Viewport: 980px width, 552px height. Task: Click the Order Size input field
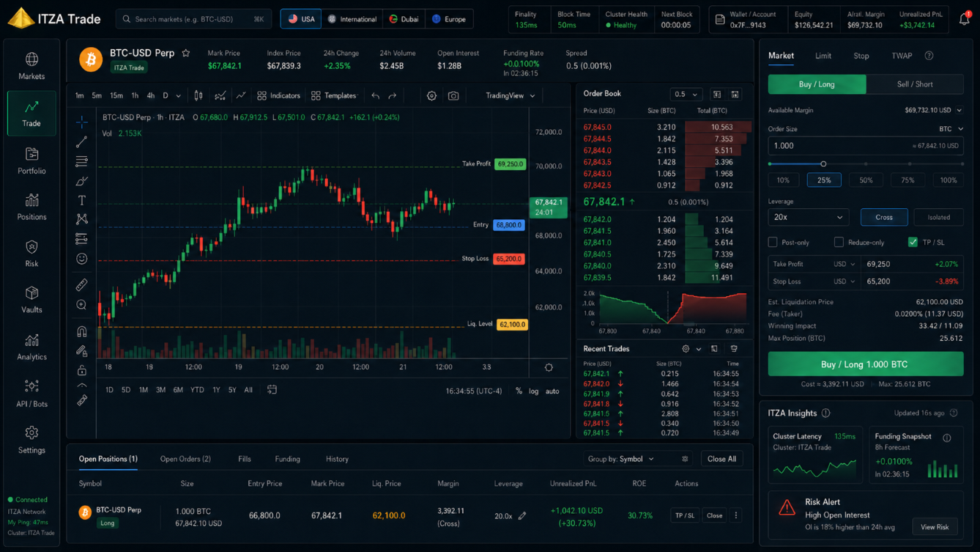tap(866, 146)
